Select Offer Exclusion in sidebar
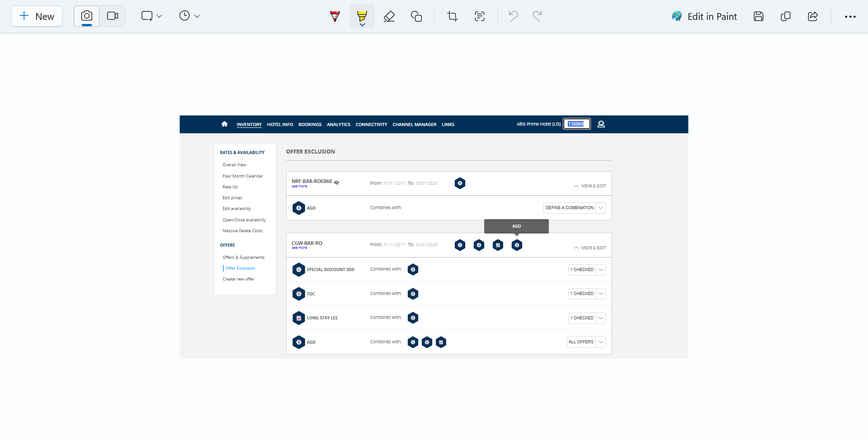The width and height of the screenshot is (868, 440). click(x=240, y=268)
